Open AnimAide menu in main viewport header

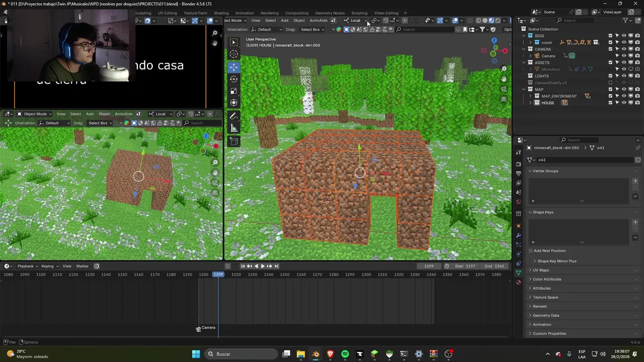(318, 21)
